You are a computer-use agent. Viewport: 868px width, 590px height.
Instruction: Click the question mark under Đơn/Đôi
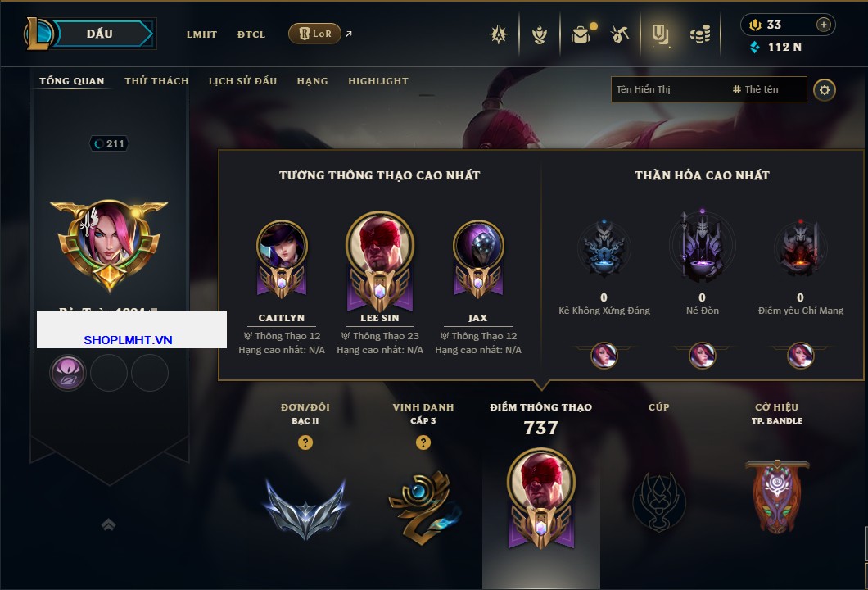click(x=305, y=442)
